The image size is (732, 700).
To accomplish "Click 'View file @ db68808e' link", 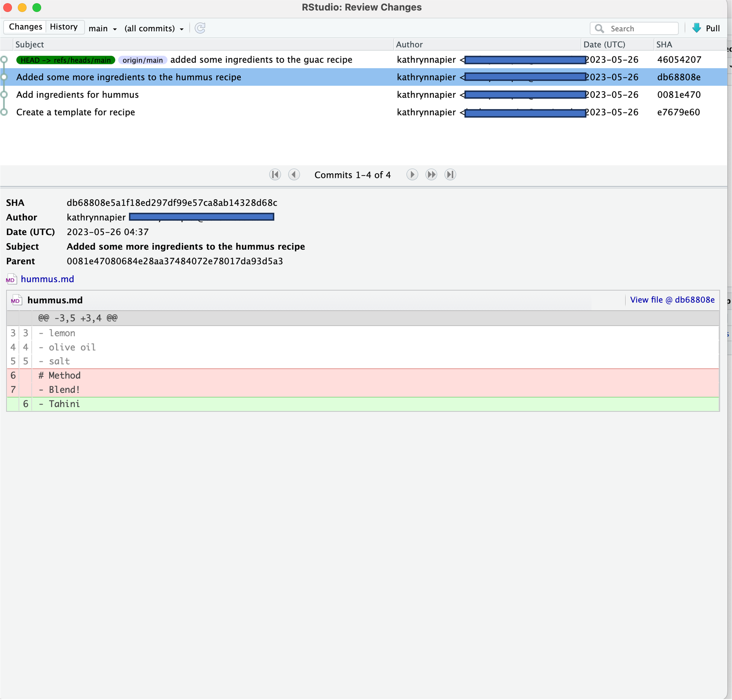I will [672, 300].
